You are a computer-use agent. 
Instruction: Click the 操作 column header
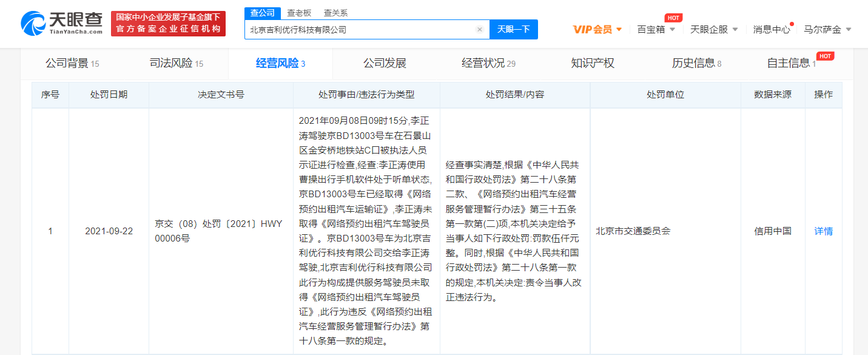click(823, 95)
